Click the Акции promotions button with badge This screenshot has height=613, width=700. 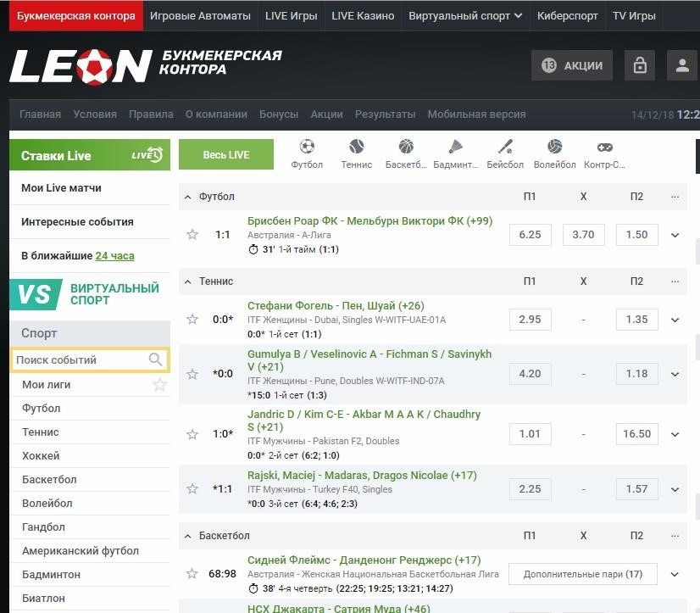(x=572, y=65)
